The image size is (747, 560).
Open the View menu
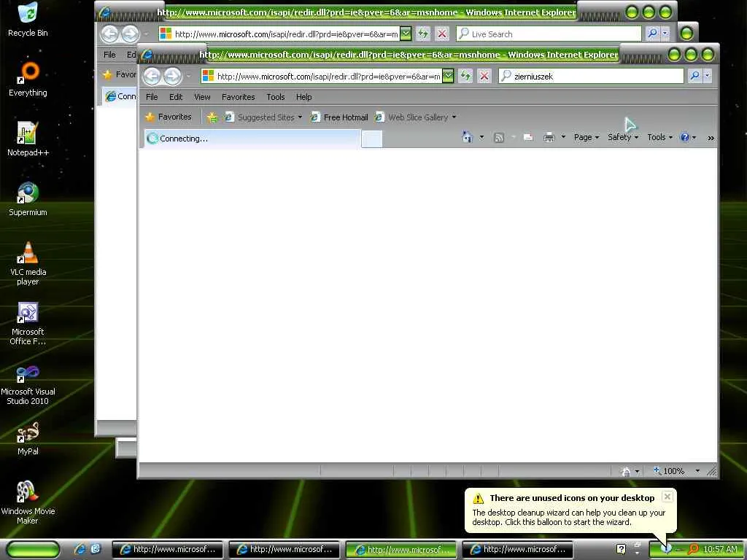coord(202,97)
